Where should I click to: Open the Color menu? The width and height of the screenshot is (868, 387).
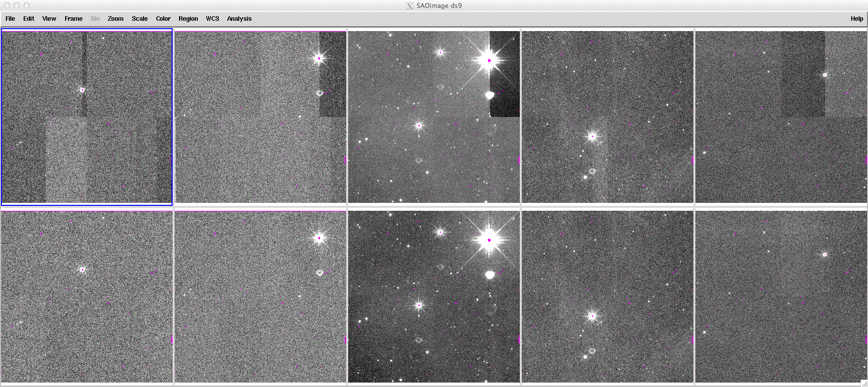[x=163, y=19]
